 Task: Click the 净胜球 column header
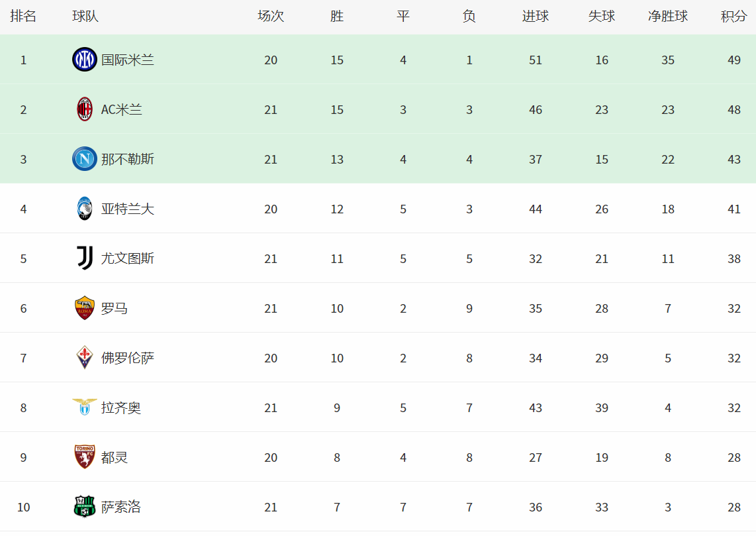668,17
